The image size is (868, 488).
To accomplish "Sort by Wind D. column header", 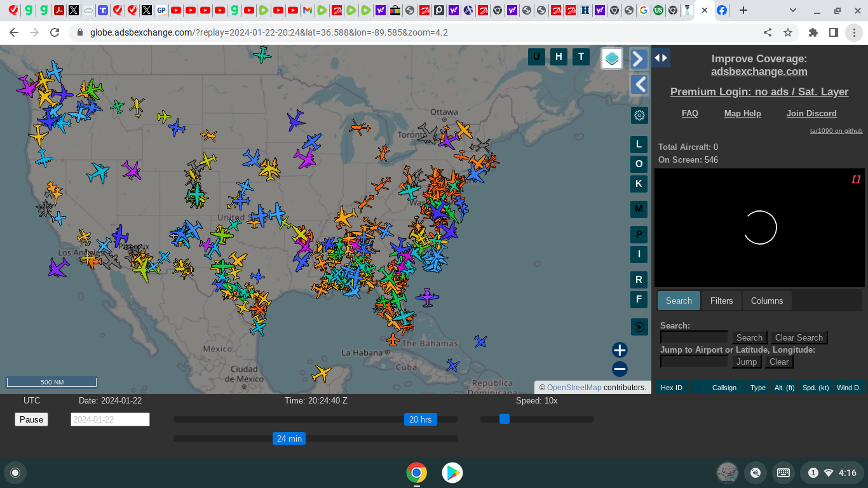I will click(848, 388).
